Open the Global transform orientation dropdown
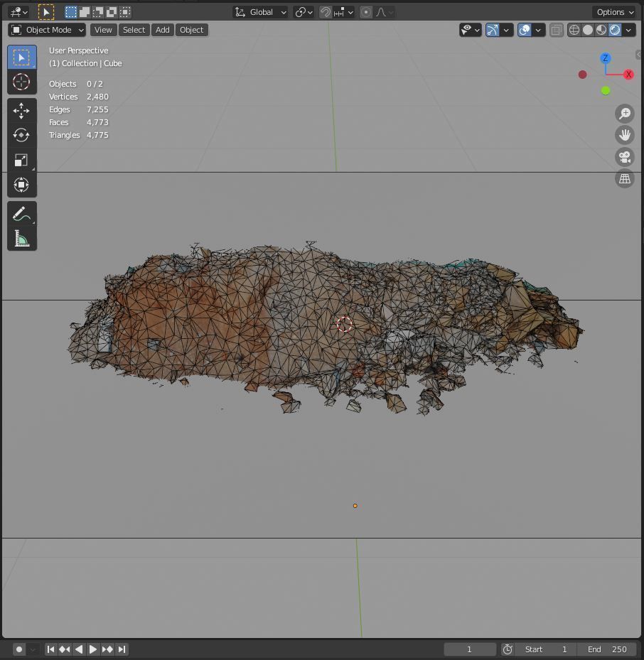 (x=261, y=12)
